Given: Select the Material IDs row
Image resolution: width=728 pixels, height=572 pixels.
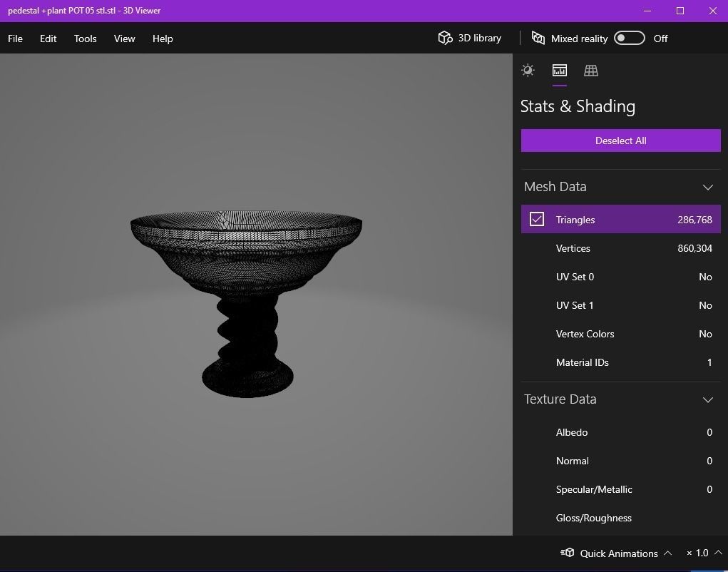Looking at the screenshot, I should pos(621,362).
